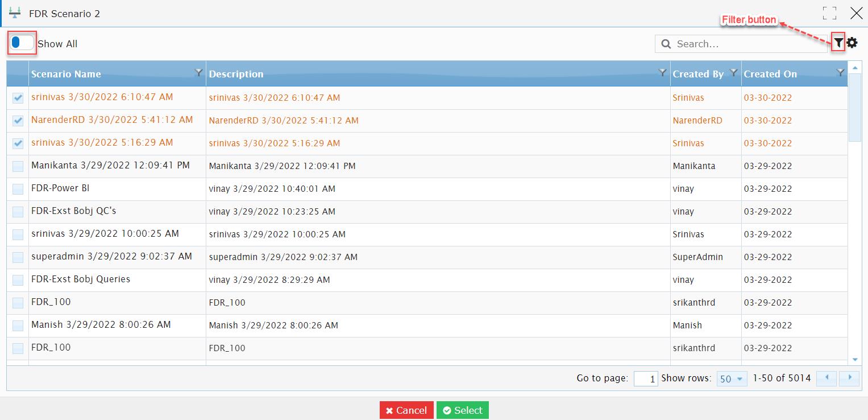This screenshot has height=420, width=868.
Task: Go to the previous page of results
Action: (826, 378)
